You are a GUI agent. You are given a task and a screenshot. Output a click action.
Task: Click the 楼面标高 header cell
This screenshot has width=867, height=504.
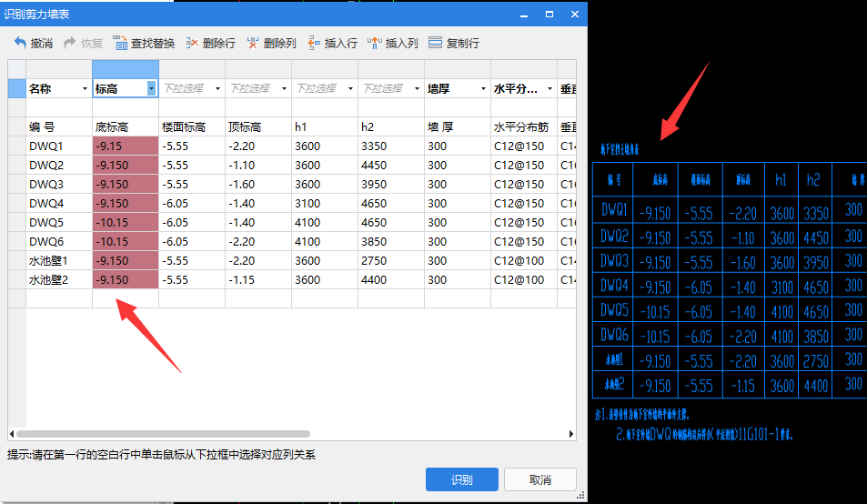coord(192,127)
